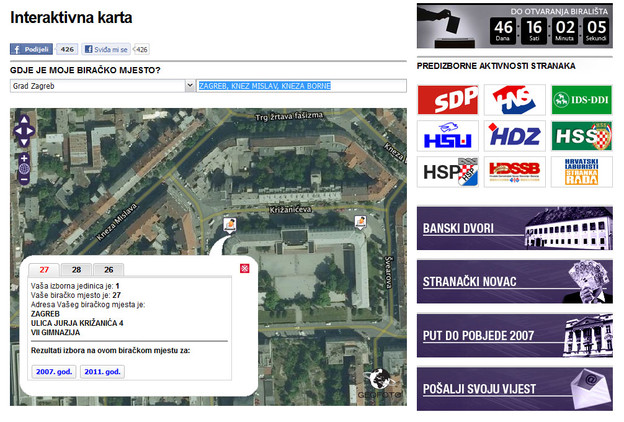Click the street address input field
624x422 pixels.
[302, 86]
